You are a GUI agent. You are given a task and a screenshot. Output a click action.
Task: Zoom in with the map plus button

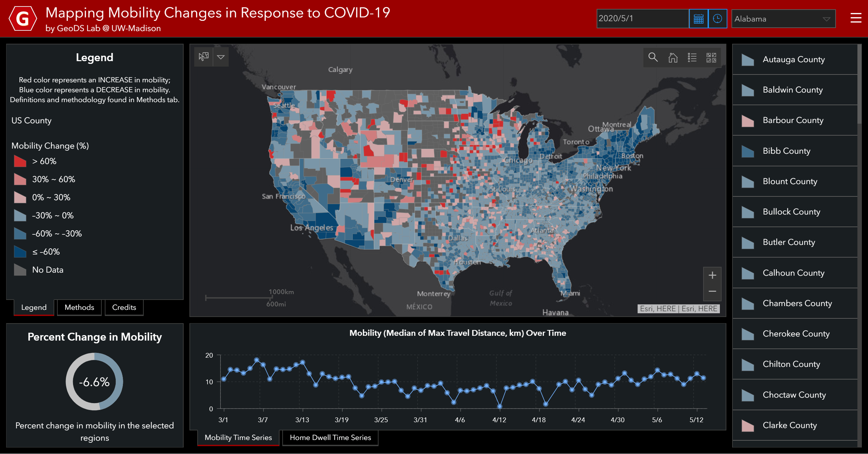point(712,275)
